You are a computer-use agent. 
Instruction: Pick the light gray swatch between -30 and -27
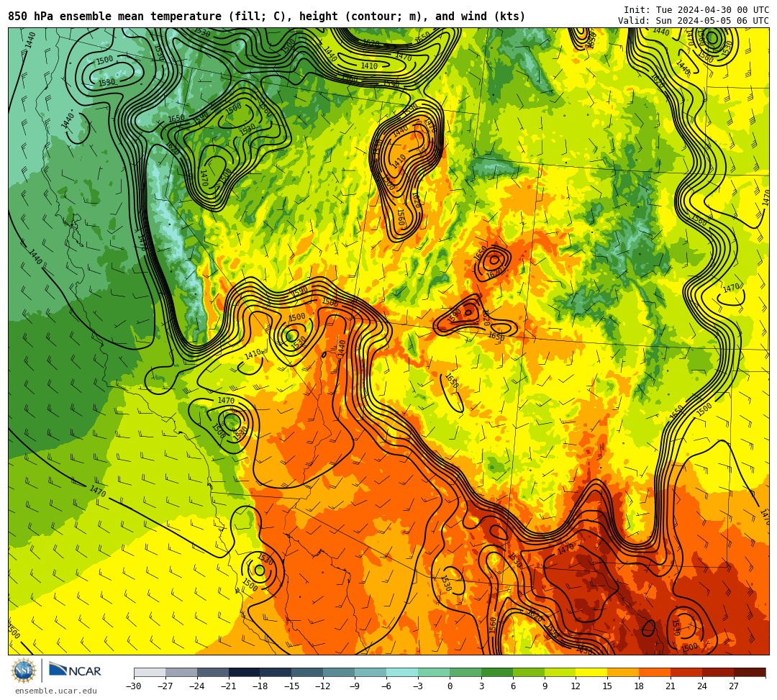tap(150, 672)
